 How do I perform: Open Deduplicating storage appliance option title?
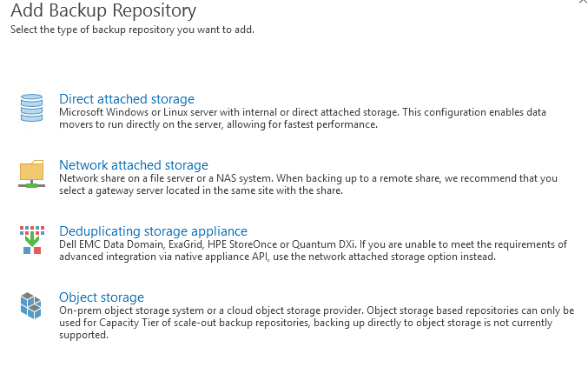pyautogui.click(x=154, y=231)
